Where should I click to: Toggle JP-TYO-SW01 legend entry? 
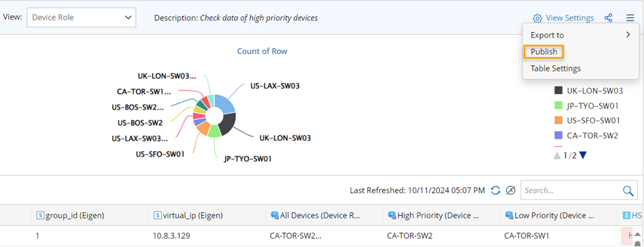(x=586, y=105)
